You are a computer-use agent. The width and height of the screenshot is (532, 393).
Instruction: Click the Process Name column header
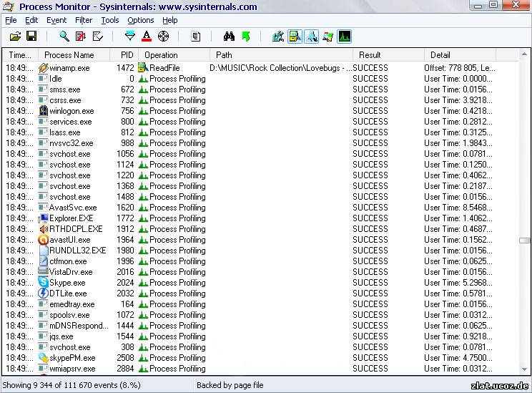pyautogui.click(x=73, y=55)
